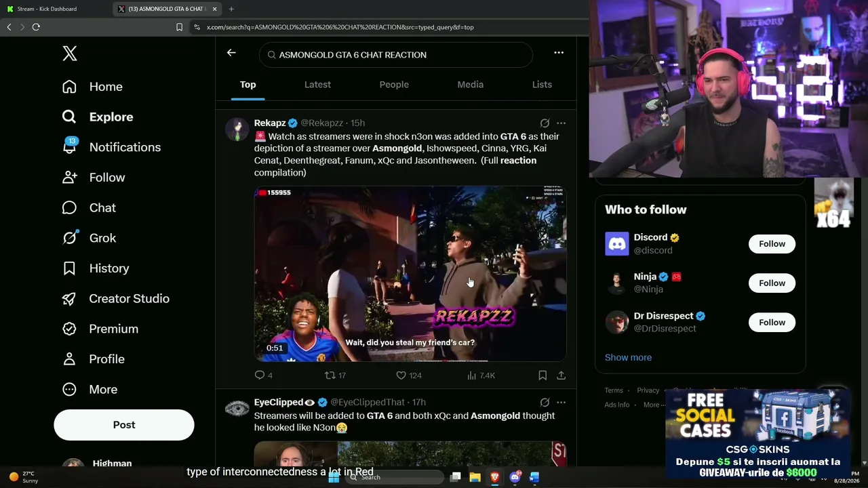Like the Rekapz post
868x488 pixels.
click(409, 375)
